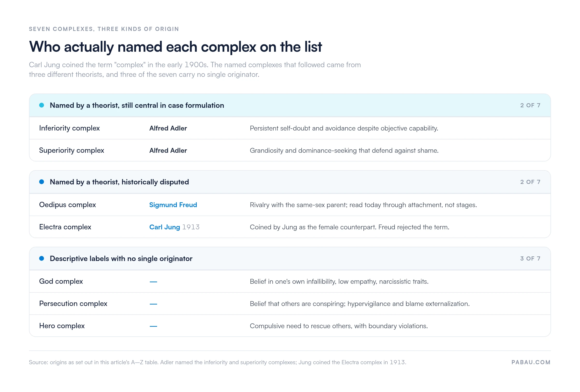The width and height of the screenshot is (580, 392).
Task: Select the 'Named by a theorist, historically disputed' header
Action: [290, 182]
